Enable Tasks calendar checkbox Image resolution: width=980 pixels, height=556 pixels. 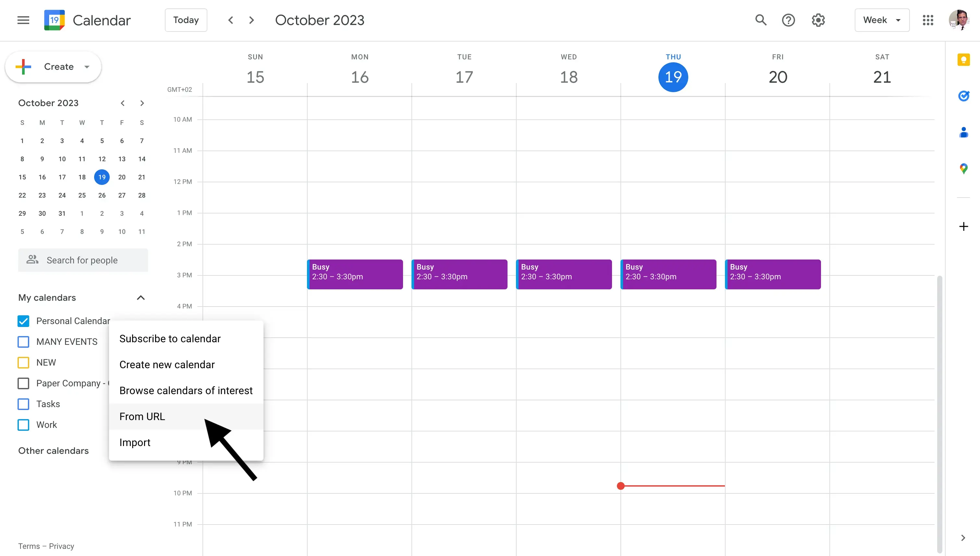(24, 404)
